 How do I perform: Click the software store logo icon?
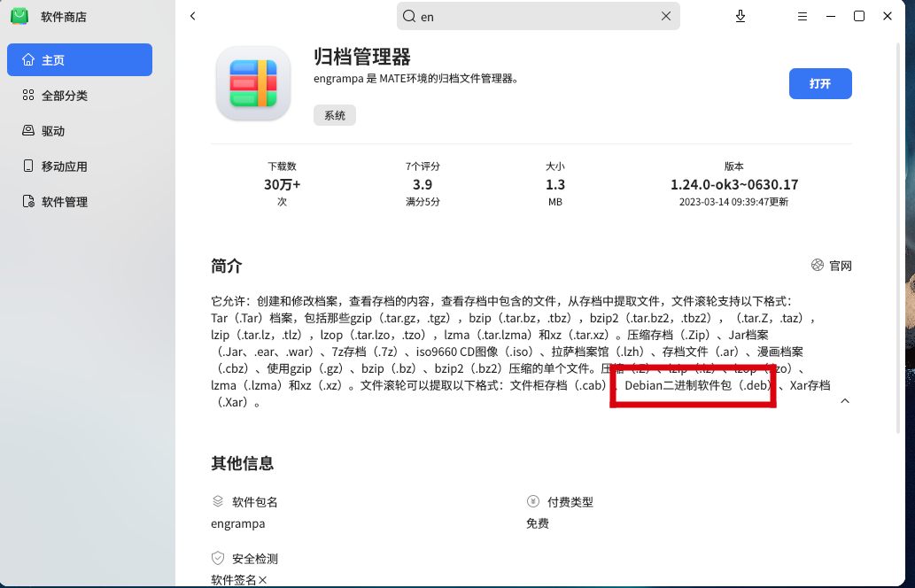pyautogui.click(x=19, y=16)
